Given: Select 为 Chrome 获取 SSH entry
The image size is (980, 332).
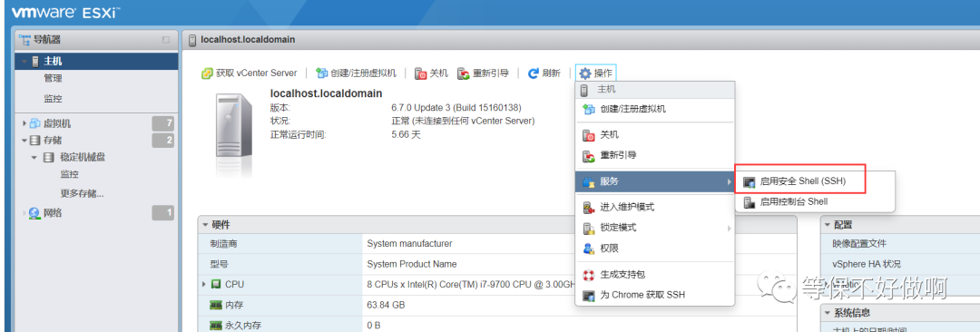Looking at the screenshot, I should [654, 295].
